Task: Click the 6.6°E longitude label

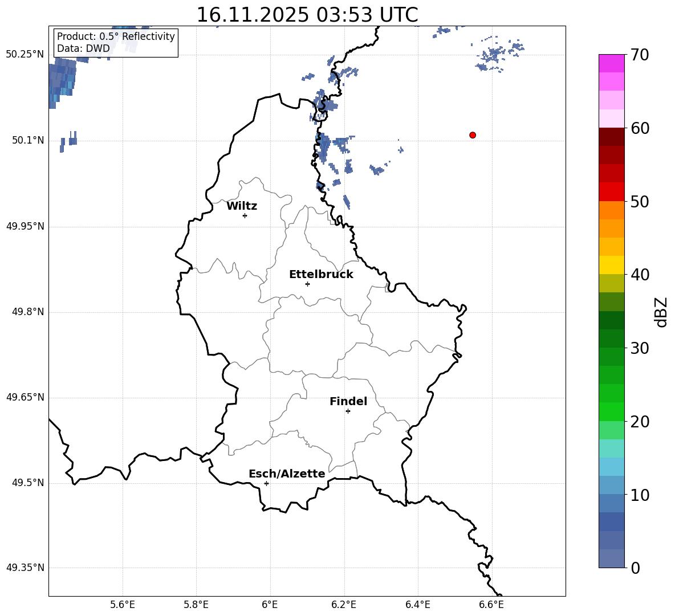Action: tap(491, 605)
